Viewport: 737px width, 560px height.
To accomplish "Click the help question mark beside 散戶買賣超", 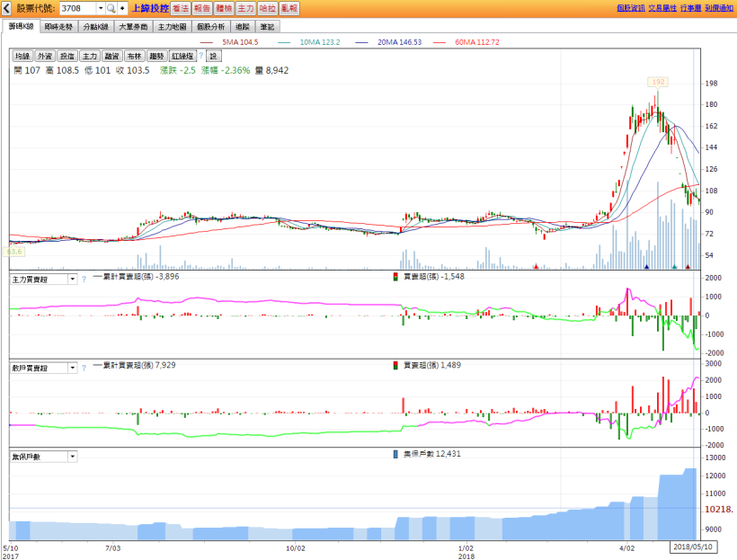I will [84, 368].
